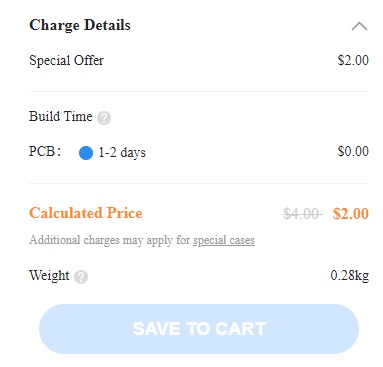This screenshot has height=367, width=383.
Task: Click the crossed-out $4.00 price
Action: coord(303,214)
